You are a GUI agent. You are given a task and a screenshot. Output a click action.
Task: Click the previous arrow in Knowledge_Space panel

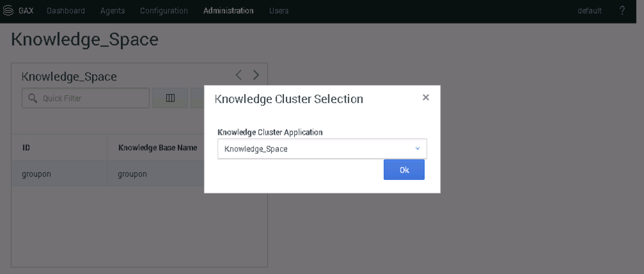point(239,75)
